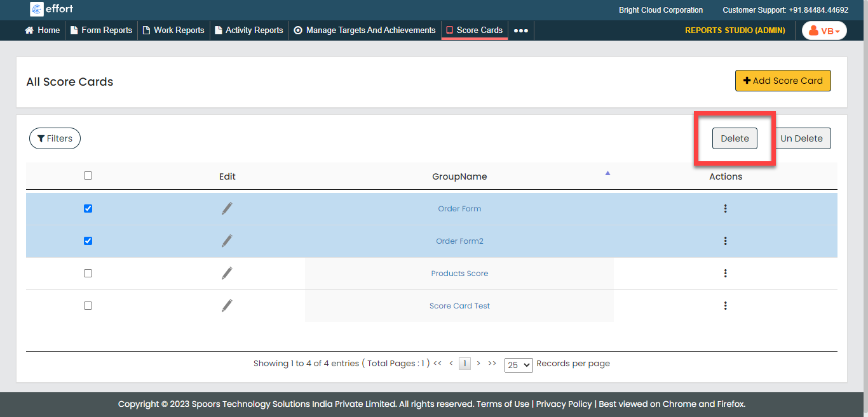The image size is (868, 417).
Task: Open three-dot actions for Score Card Test
Action: click(x=725, y=305)
